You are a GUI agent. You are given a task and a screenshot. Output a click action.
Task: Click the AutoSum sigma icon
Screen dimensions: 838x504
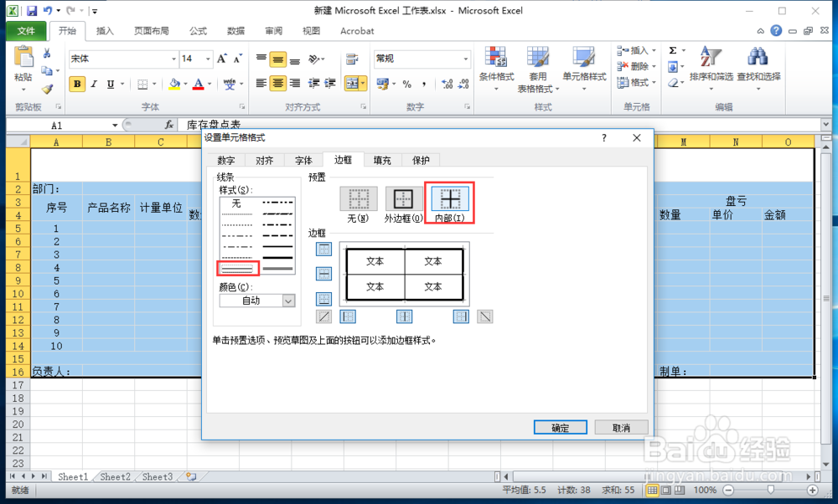673,51
